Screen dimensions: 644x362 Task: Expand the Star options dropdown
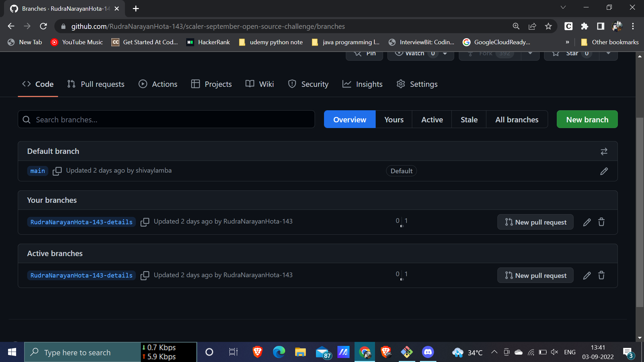pyautogui.click(x=609, y=54)
